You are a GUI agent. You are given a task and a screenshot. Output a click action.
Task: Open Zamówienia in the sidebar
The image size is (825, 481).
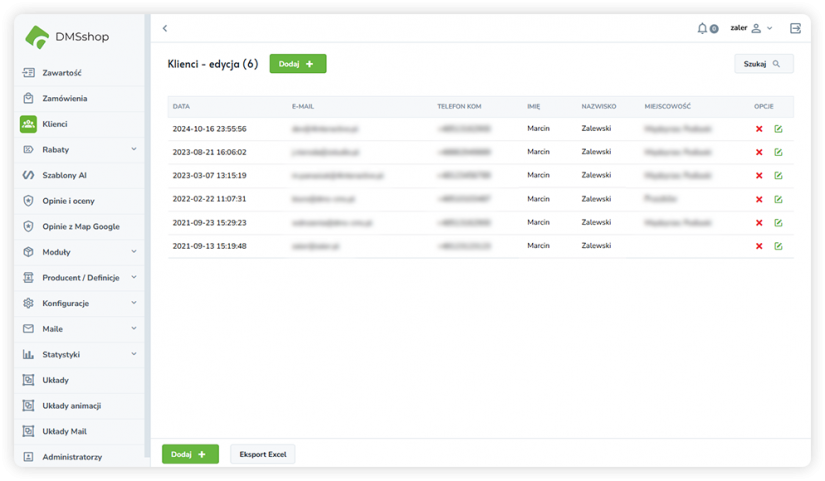tap(64, 98)
